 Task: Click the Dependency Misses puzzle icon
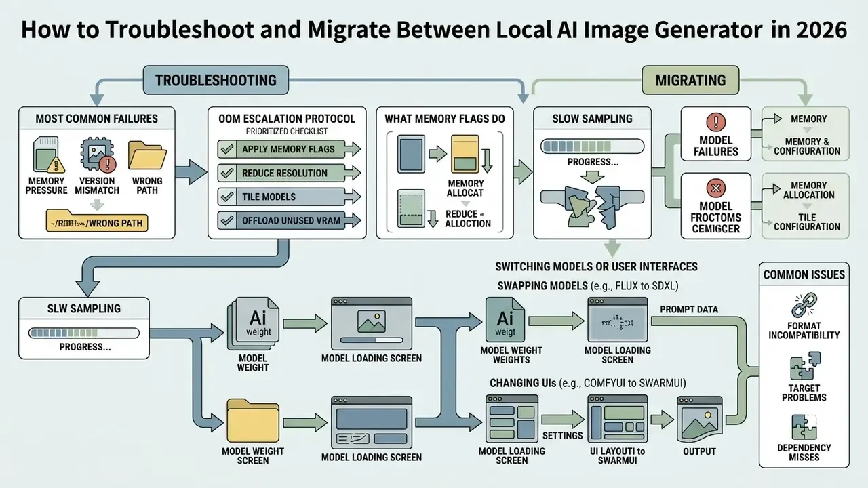click(x=804, y=428)
